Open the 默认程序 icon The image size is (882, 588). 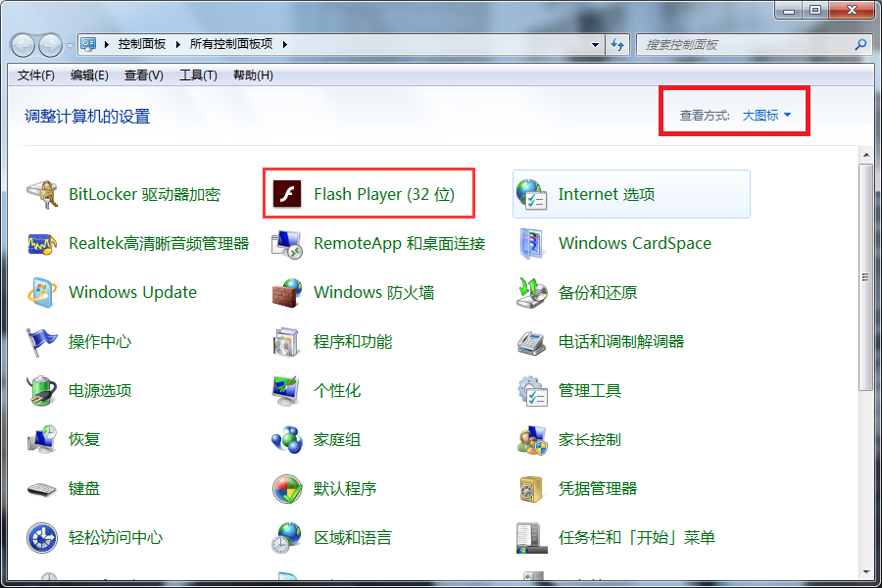(x=286, y=488)
